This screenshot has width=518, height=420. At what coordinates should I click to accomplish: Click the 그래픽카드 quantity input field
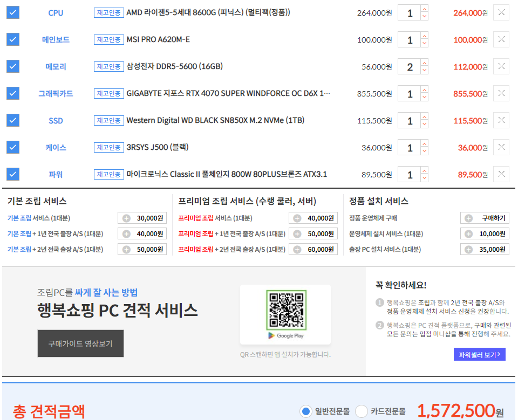(410, 93)
